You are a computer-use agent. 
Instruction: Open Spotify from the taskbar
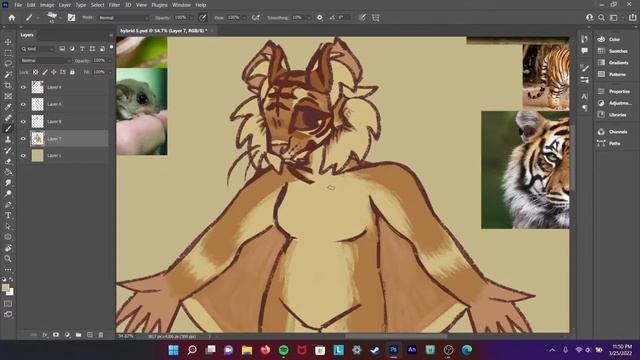(283, 350)
